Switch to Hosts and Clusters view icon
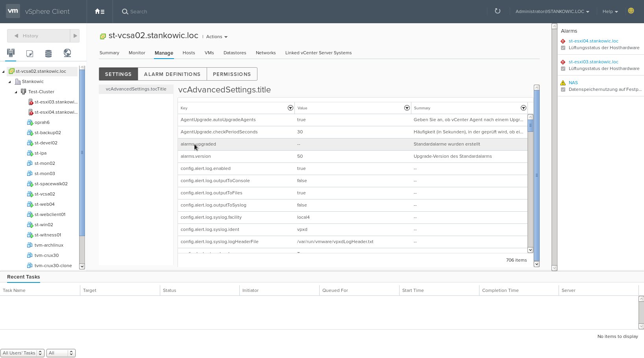Image resolution: width=644 pixels, height=358 pixels. click(x=11, y=53)
